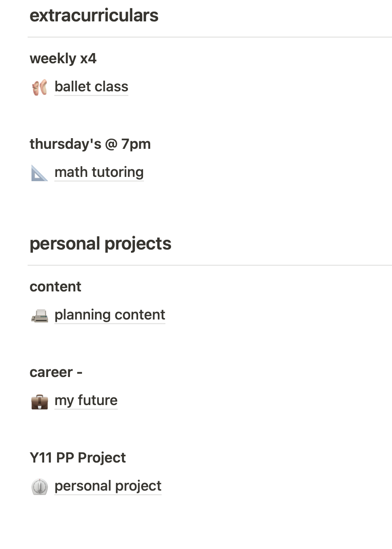Click the thursday's @ 7pm subheading
The image size is (392, 549).
coord(90,144)
